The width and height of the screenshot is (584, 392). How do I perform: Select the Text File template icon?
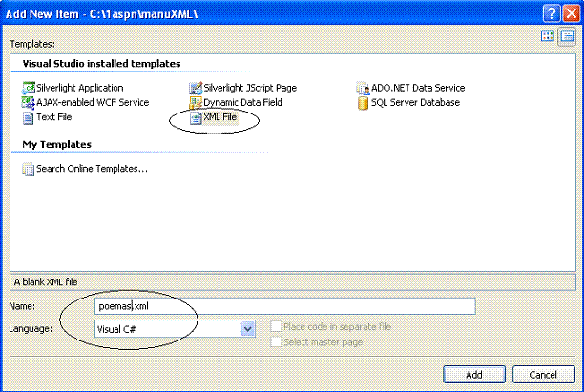click(29, 117)
